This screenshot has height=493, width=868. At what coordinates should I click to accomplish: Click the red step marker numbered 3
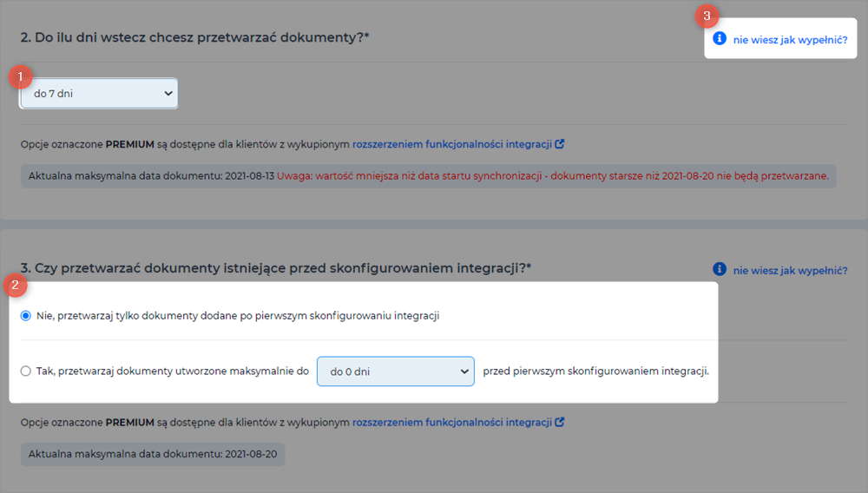tap(707, 16)
